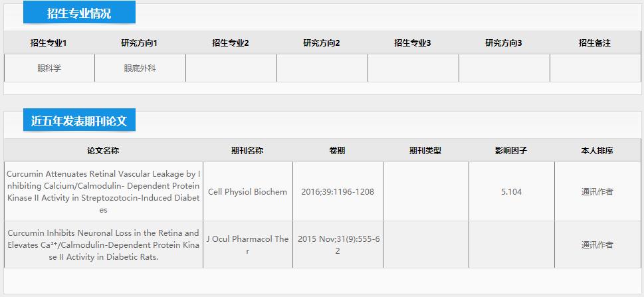Click the 招生专业2 column header
This screenshot has height=297, width=644.
pyautogui.click(x=231, y=43)
